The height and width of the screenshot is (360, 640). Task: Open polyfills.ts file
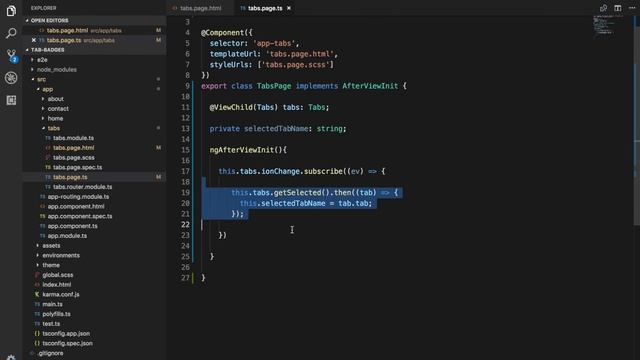[x=56, y=314]
